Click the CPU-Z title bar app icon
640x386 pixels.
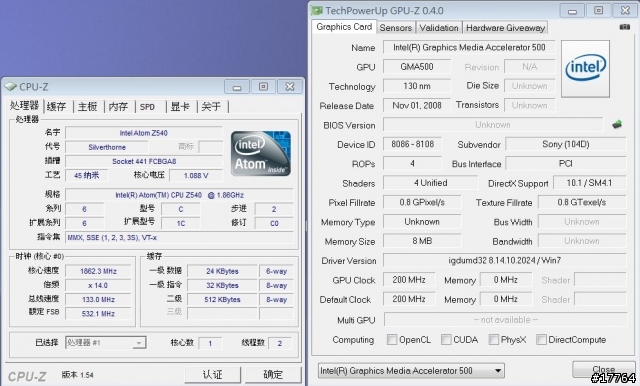(x=10, y=87)
